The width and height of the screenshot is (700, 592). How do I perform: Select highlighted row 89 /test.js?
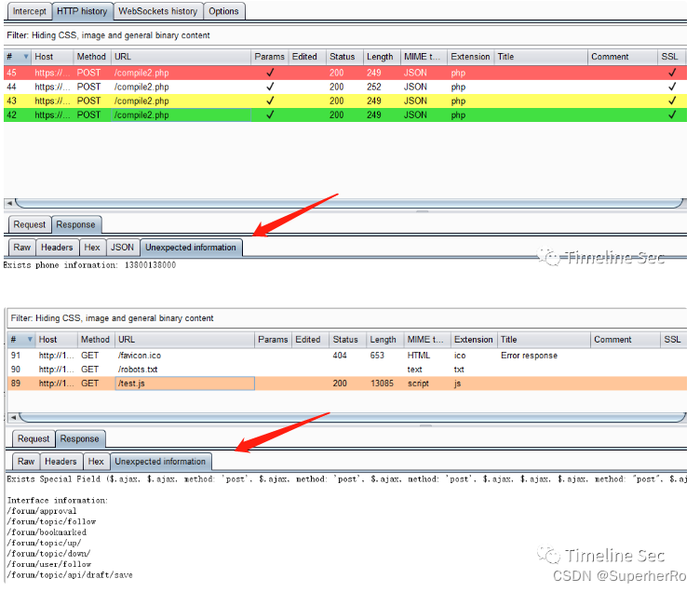click(x=347, y=383)
